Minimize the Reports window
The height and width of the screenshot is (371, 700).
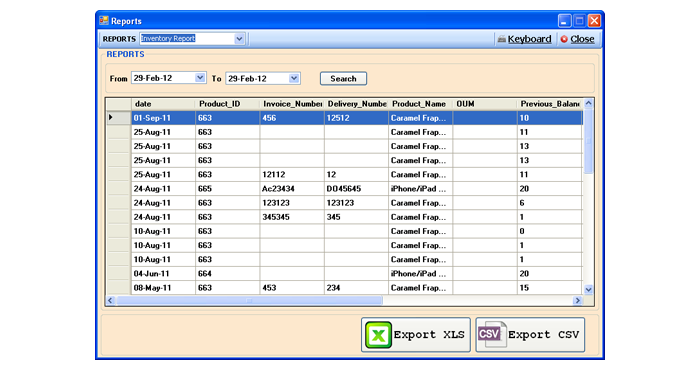point(565,21)
